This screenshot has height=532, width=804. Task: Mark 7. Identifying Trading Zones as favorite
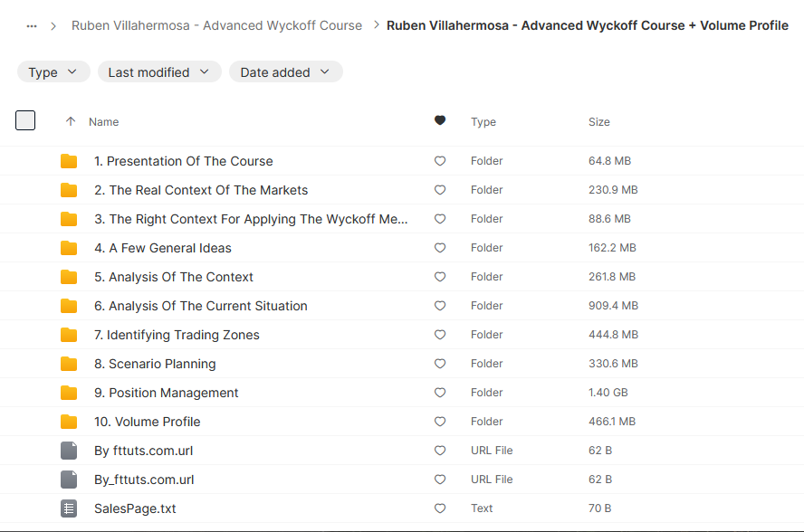(440, 335)
